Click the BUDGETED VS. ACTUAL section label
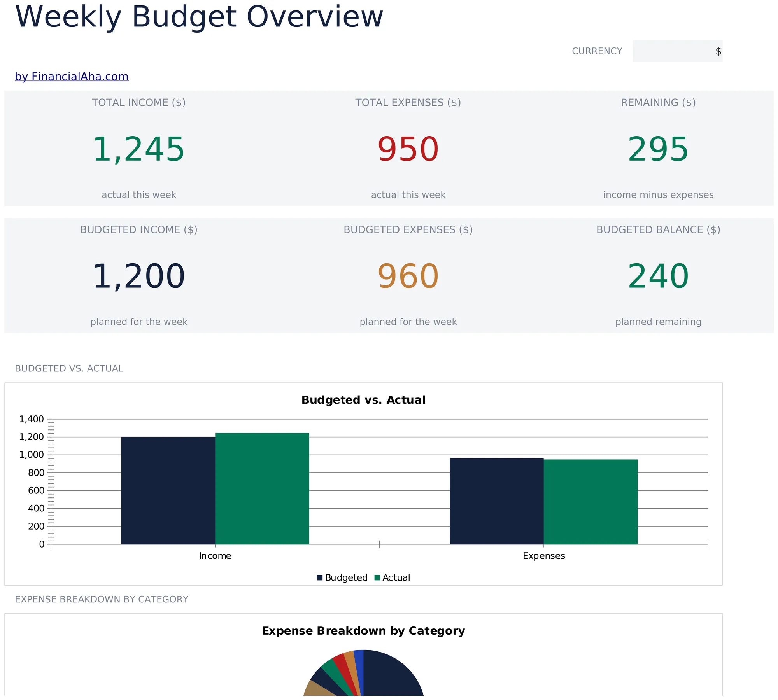This screenshot has width=778, height=700. click(x=69, y=368)
